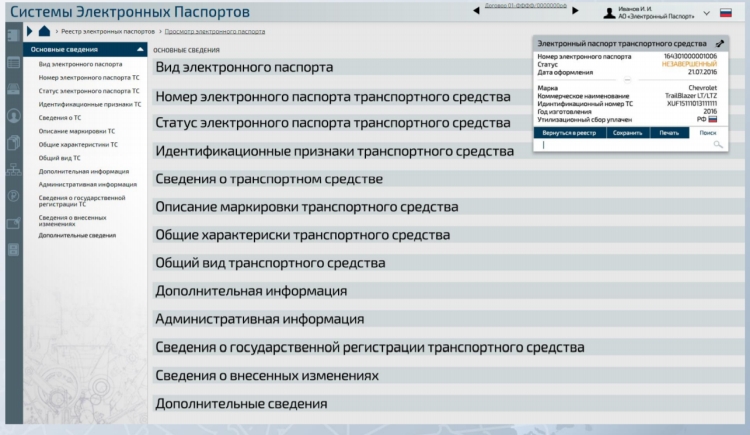Click the contract number link at top
The image size is (750, 435).
(x=525, y=6)
